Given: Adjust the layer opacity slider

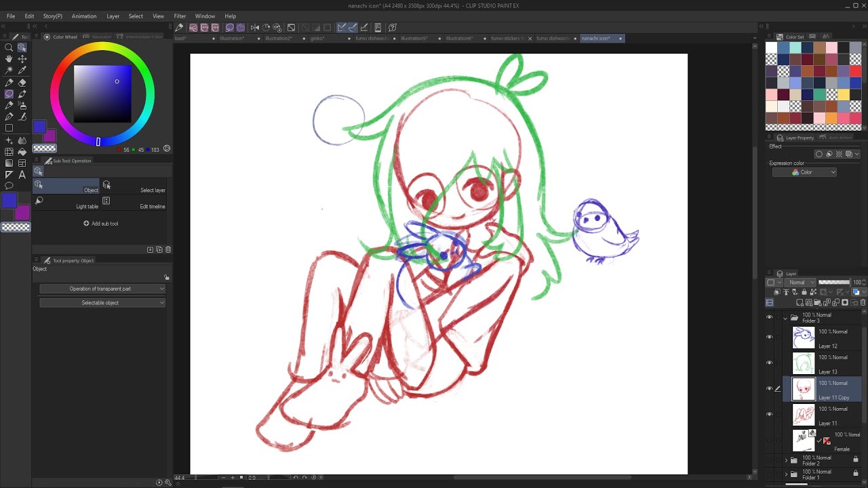Looking at the screenshot, I should [x=834, y=282].
